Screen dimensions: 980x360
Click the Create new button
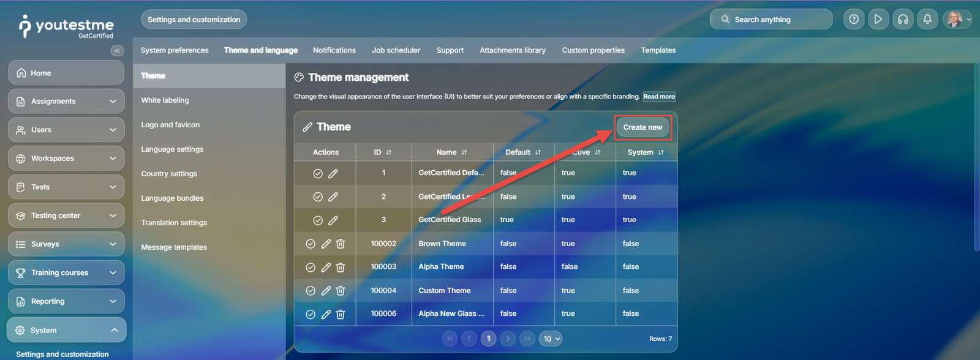tap(643, 127)
